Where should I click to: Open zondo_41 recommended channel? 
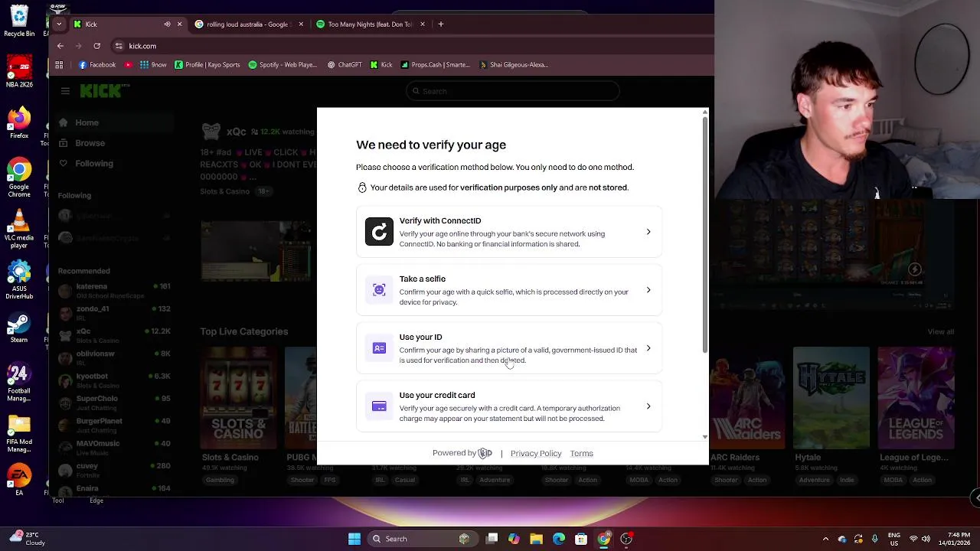[x=115, y=313]
